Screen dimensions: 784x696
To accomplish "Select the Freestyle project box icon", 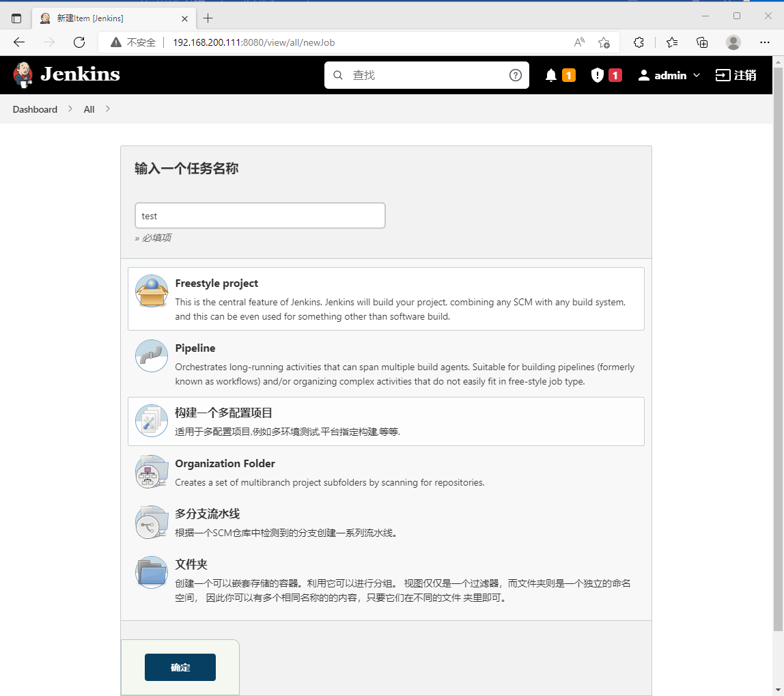I will pyautogui.click(x=152, y=291).
